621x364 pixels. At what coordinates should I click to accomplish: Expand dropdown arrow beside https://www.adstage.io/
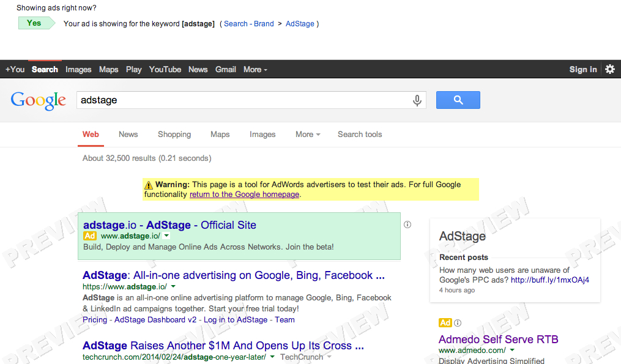coord(173,286)
